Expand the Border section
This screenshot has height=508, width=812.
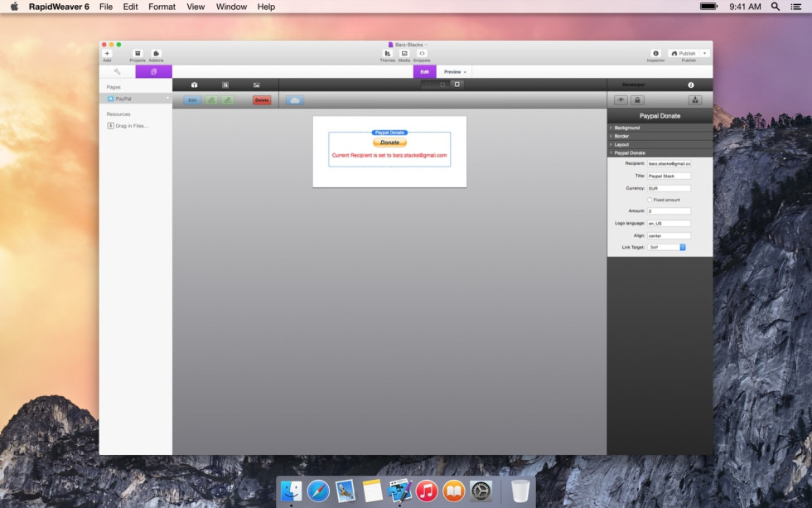660,136
